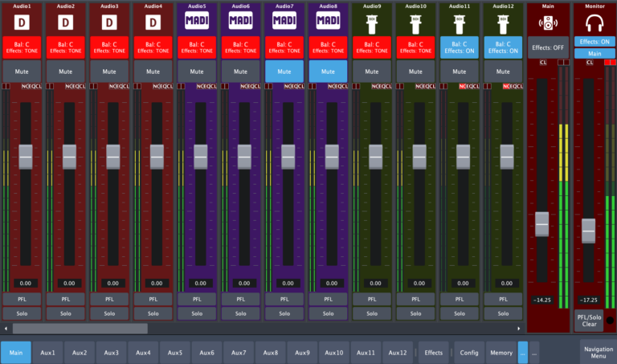
Task: Enable PFL on Audio10
Action: coord(415,300)
